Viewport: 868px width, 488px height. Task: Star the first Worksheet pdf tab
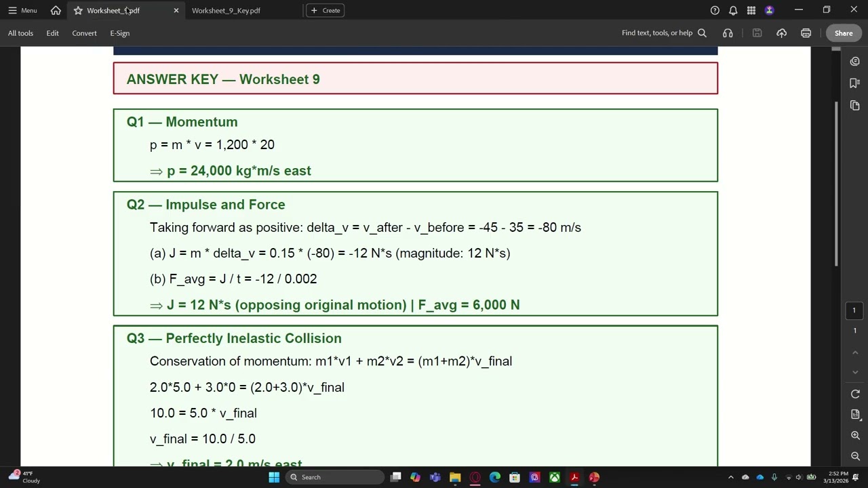tap(78, 10)
